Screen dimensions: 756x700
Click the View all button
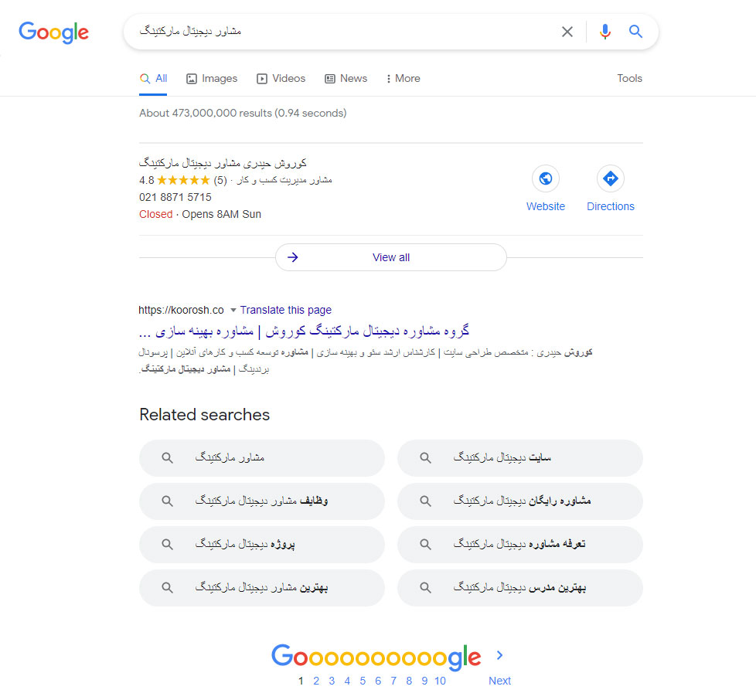pyautogui.click(x=390, y=257)
